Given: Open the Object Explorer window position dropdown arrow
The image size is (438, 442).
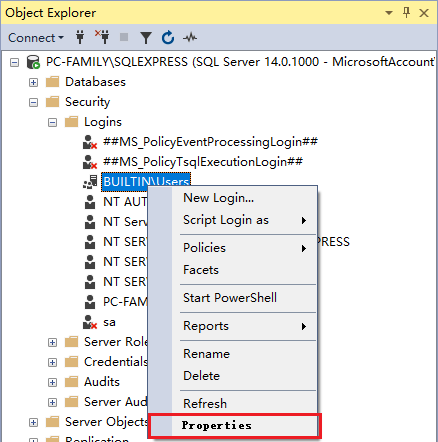Looking at the screenshot, I should pos(389,13).
